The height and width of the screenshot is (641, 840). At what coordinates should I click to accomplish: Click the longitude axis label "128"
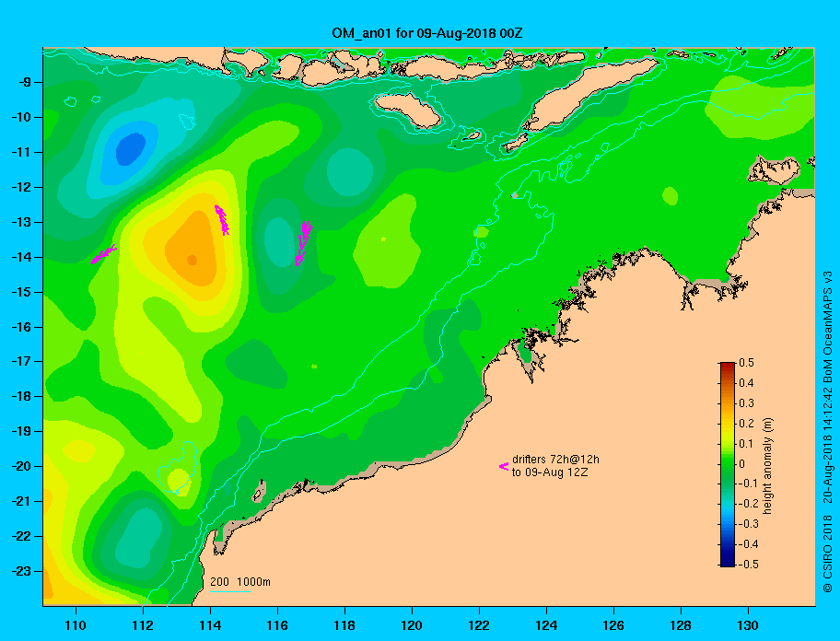pyautogui.click(x=681, y=625)
